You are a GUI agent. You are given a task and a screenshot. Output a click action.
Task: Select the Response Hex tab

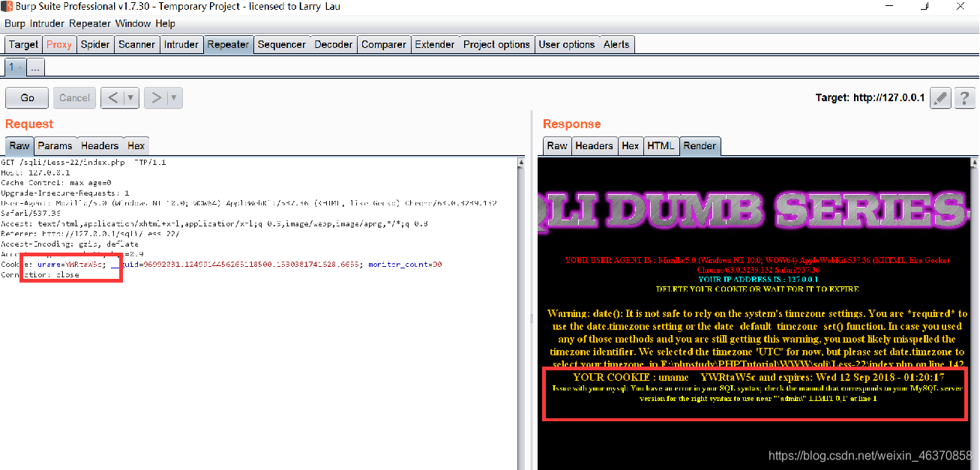coord(631,145)
